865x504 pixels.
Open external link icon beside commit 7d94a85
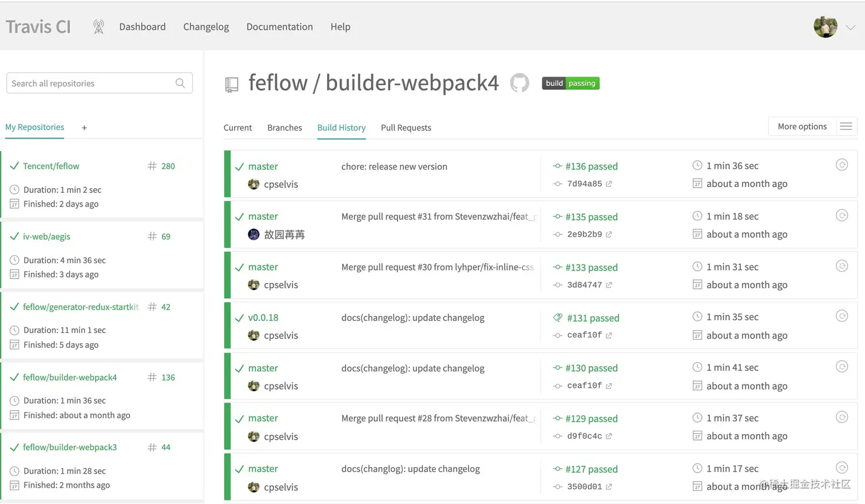point(609,184)
